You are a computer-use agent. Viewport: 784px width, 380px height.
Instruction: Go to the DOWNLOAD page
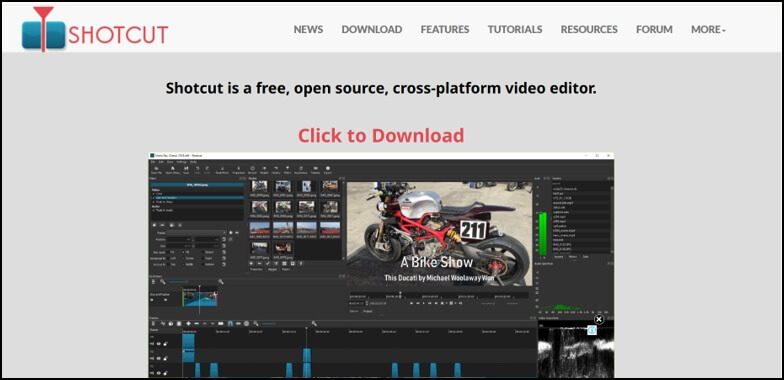tap(372, 30)
